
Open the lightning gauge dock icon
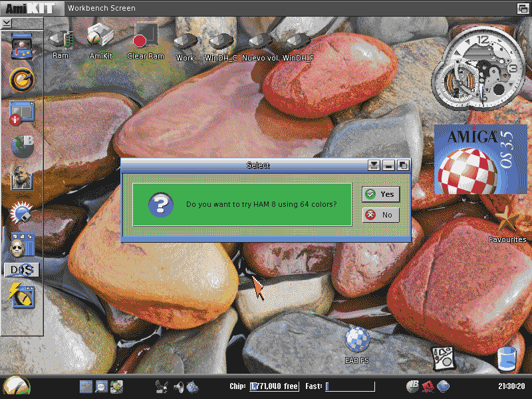[x=22, y=296]
